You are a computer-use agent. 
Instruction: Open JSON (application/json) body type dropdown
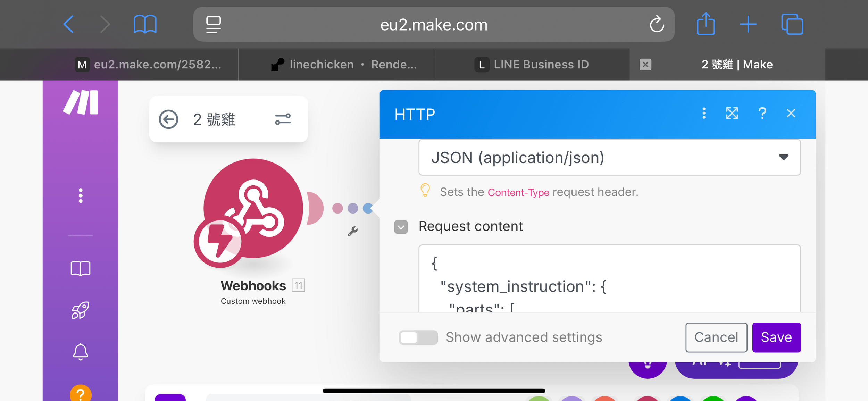click(x=609, y=158)
